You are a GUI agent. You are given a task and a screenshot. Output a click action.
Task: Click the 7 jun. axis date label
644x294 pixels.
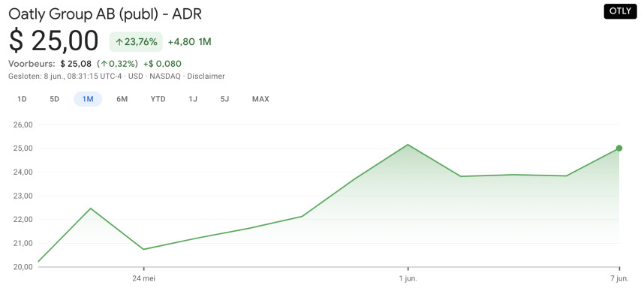coord(619,278)
